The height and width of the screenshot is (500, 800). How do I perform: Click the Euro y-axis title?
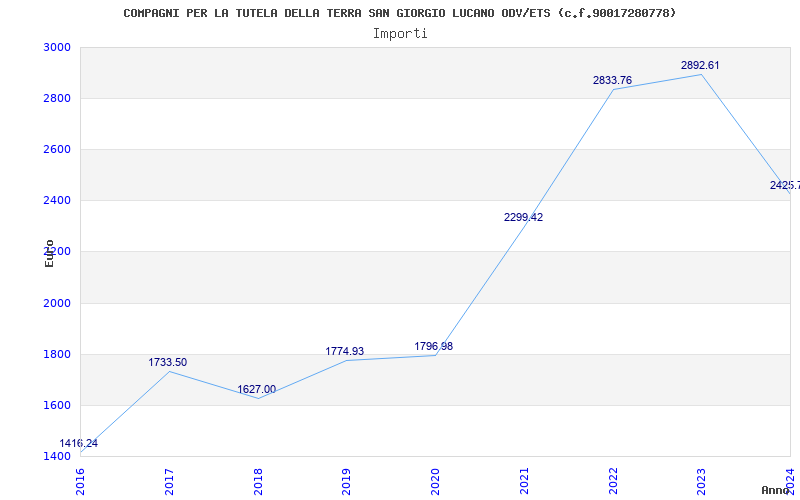tap(49, 254)
